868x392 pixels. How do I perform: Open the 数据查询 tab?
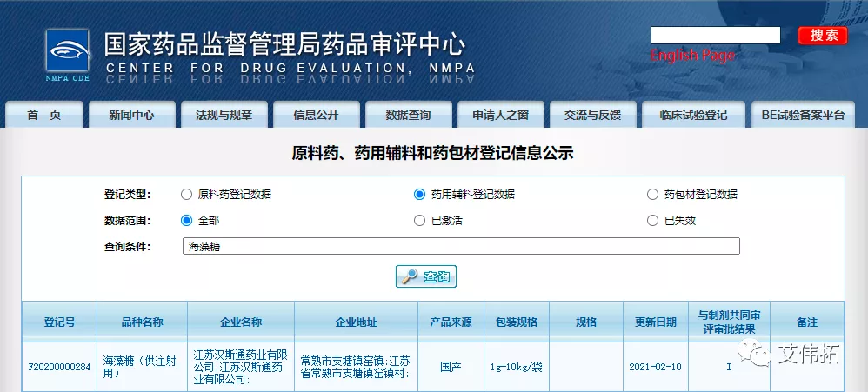[x=408, y=115]
